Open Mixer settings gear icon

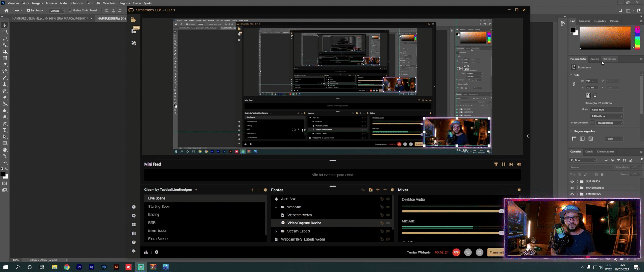519,190
